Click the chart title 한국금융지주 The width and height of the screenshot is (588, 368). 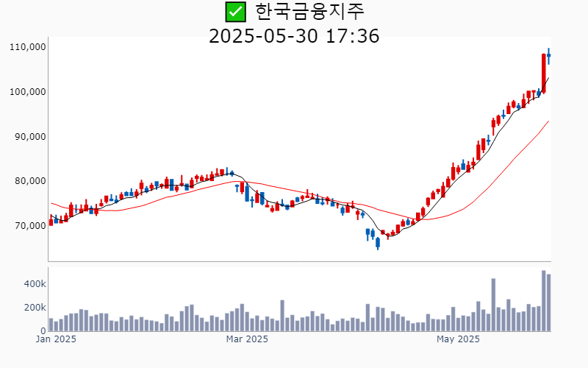point(309,11)
